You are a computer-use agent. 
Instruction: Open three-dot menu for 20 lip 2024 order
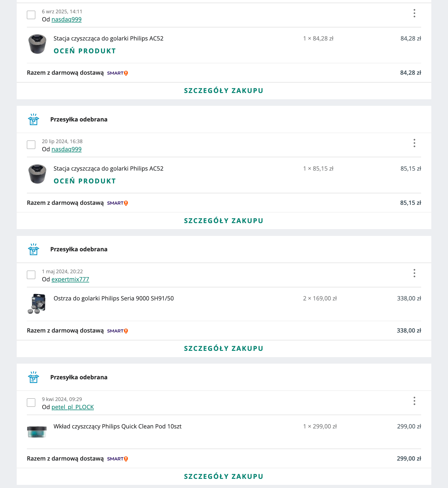(x=414, y=143)
